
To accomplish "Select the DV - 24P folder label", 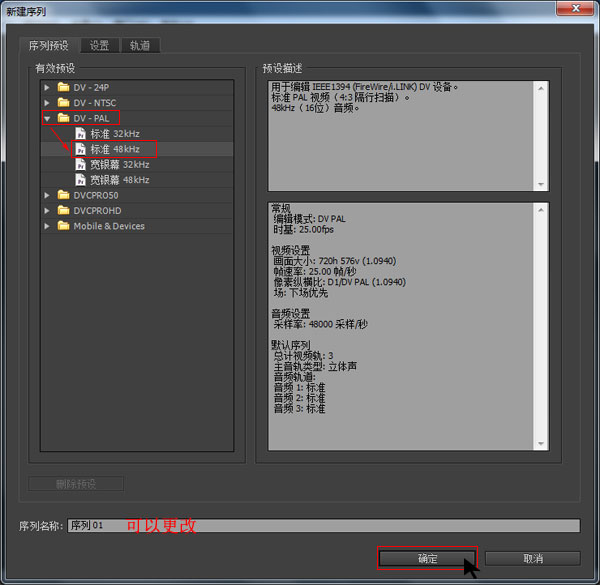I will pyautogui.click(x=91, y=88).
